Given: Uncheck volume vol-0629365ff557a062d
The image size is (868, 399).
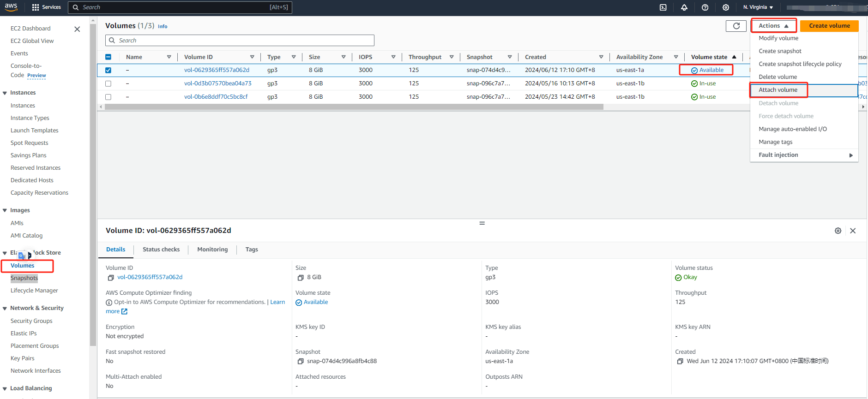Looking at the screenshot, I should tap(108, 70).
